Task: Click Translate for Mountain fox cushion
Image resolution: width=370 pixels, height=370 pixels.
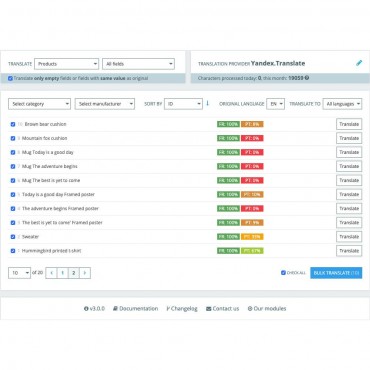Action: 349,138
